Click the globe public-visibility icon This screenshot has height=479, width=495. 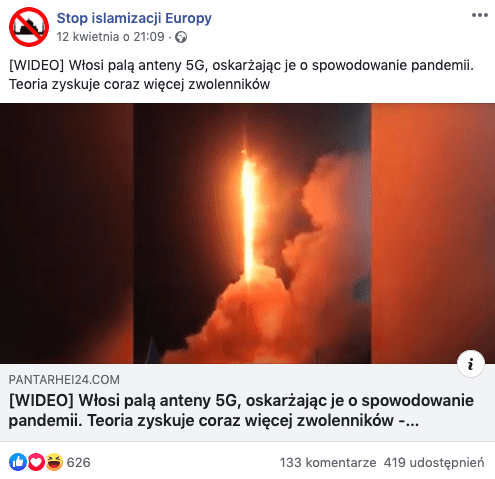pos(181,37)
